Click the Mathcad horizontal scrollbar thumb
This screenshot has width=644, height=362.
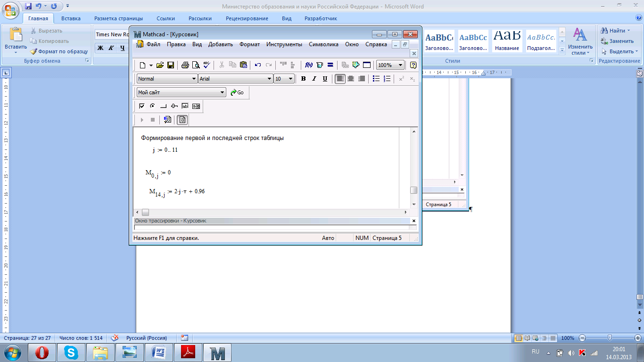[145, 212]
